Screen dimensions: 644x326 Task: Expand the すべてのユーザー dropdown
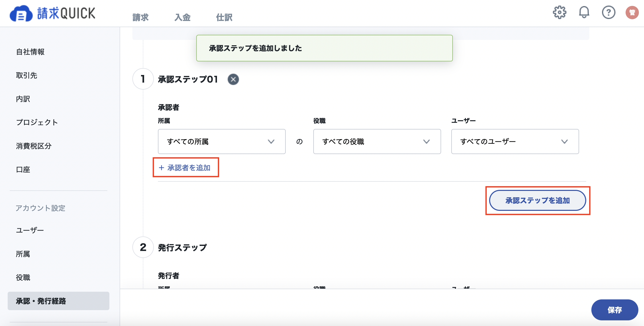515,142
